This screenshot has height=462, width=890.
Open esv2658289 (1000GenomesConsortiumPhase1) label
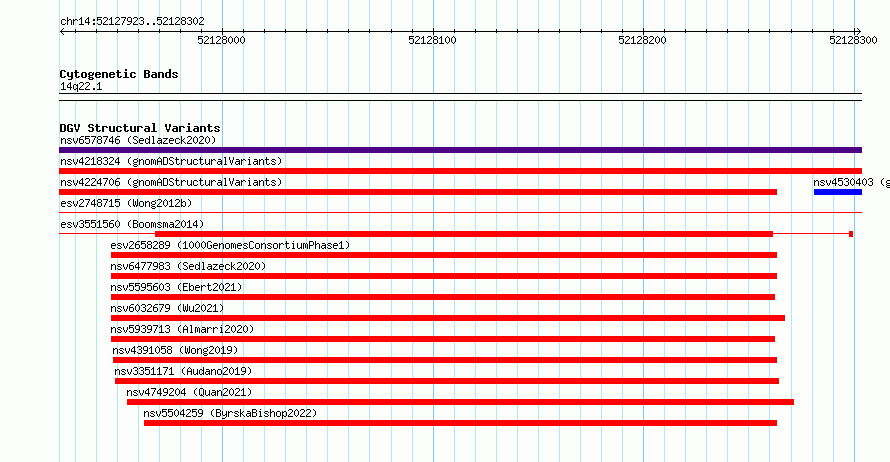230,245
